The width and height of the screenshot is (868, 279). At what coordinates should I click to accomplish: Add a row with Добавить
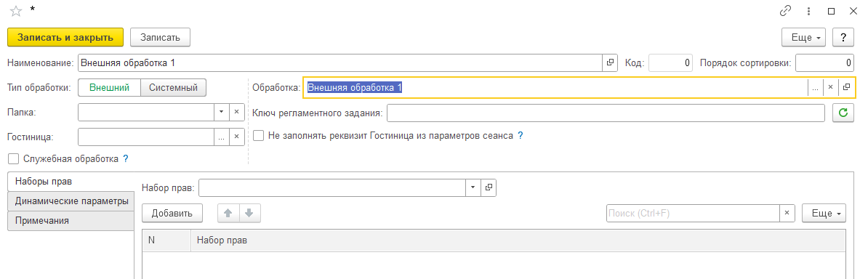(172, 213)
